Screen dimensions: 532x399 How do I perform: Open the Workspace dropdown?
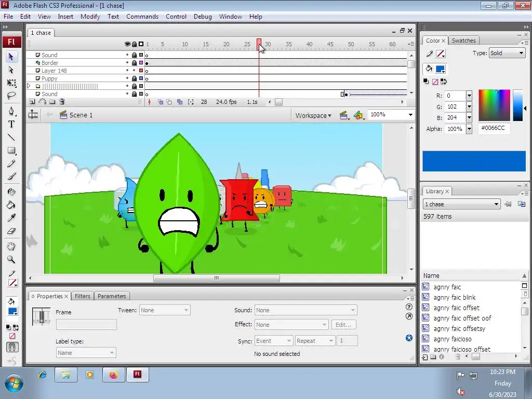pos(313,115)
